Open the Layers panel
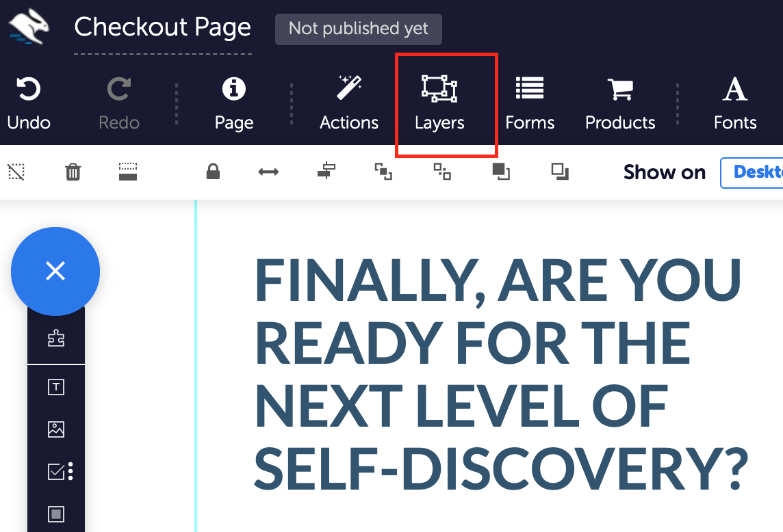 (x=439, y=103)
